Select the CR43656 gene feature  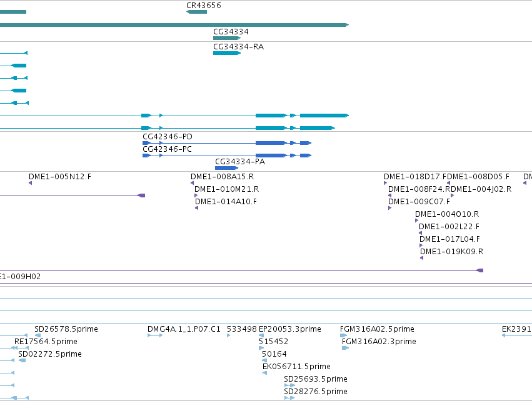196,12
